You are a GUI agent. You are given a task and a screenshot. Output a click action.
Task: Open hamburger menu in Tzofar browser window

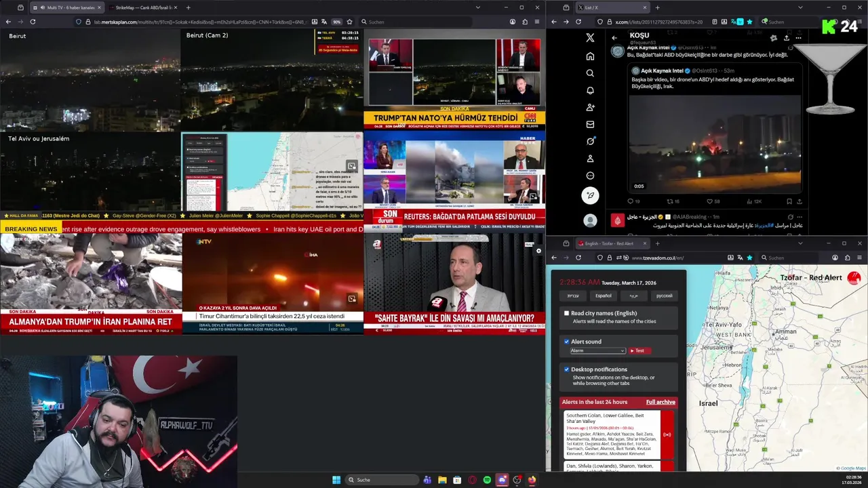(x=859, y=258)
